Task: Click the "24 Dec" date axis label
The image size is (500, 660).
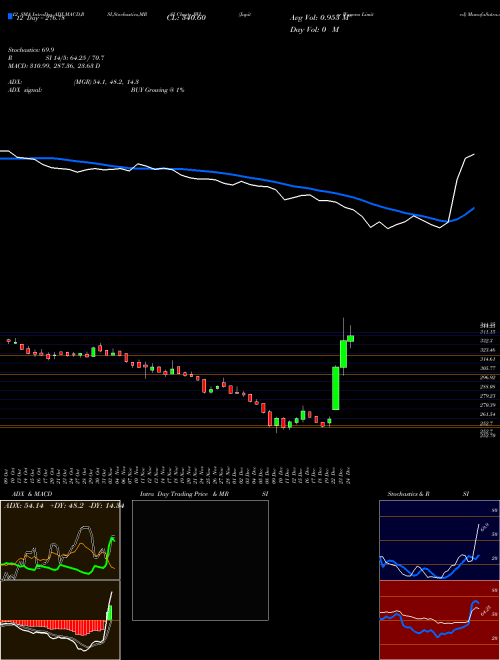Action: pyautogui.click(x=350, y=474)
